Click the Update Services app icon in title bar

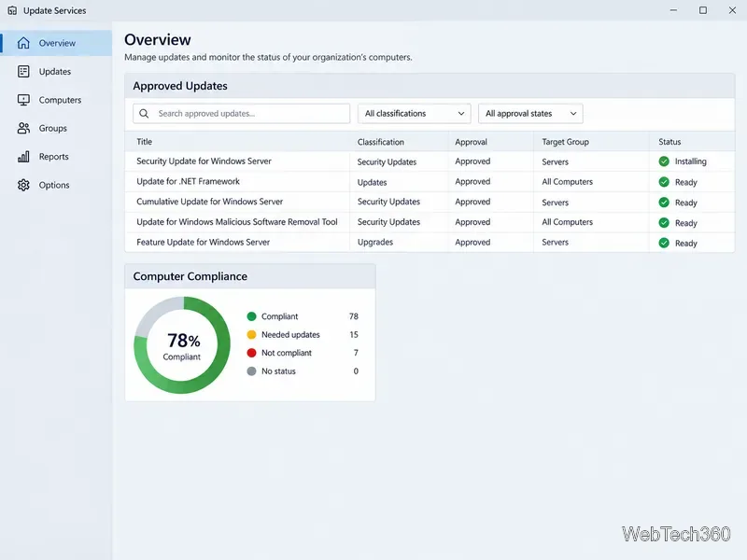click(12, 10)
